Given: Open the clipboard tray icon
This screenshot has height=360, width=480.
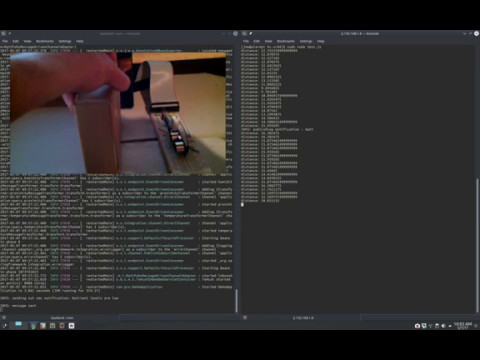Looking at the screenshot, I should [x=437, y=326].
